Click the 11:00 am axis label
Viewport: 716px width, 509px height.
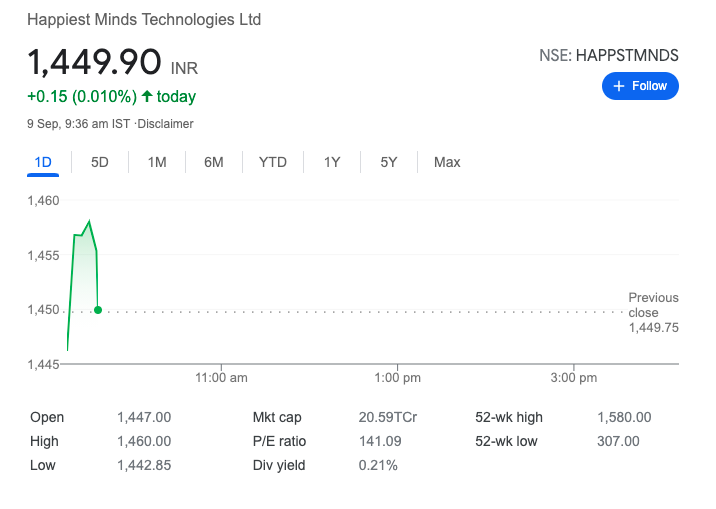coord(221,378)
